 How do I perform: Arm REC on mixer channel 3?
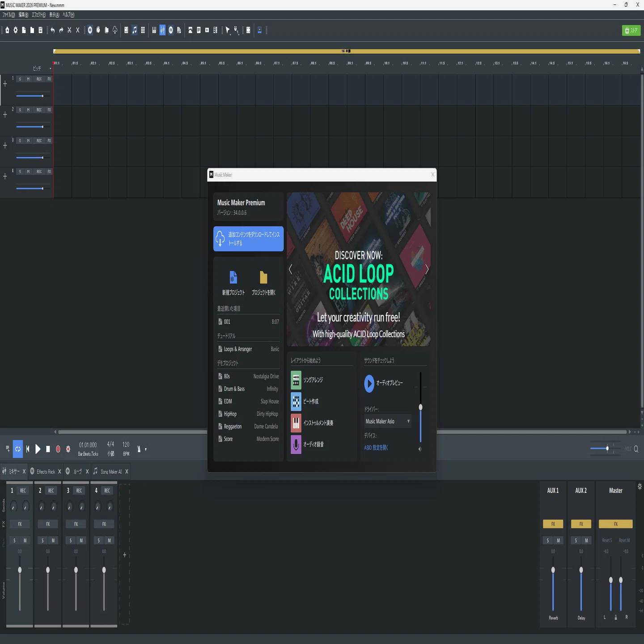(79, 491)
